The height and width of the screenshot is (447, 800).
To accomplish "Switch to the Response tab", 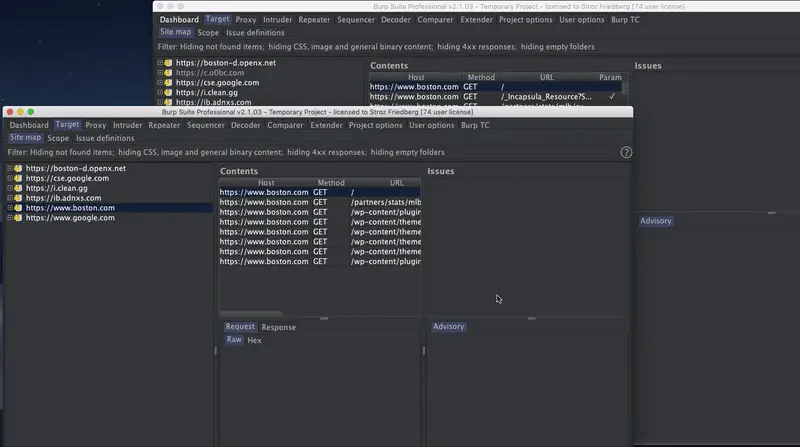I will [x=278, y=327].
